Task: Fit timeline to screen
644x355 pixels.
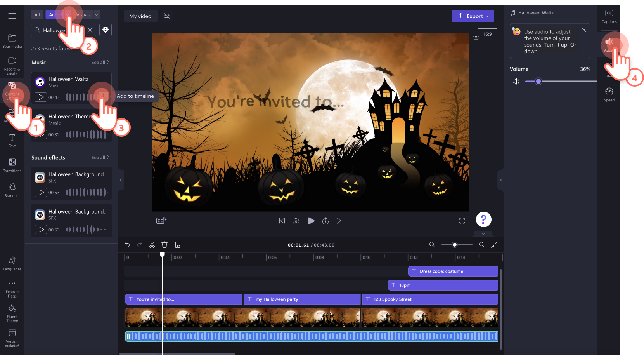Action: [x=494, y=245]
